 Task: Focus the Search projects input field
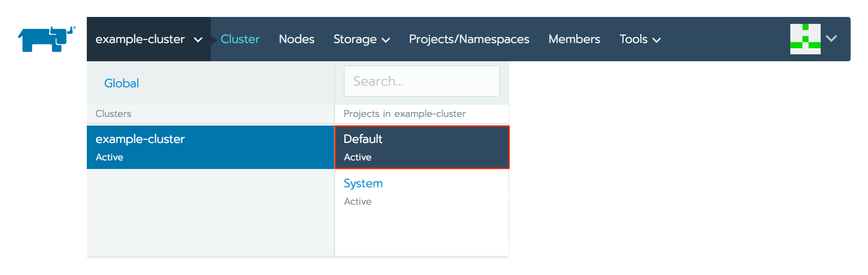[421, 81]
